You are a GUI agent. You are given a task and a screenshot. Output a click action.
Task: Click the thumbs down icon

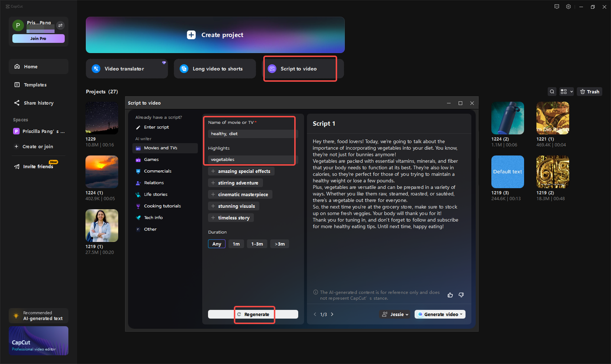(x=461, y=295)
